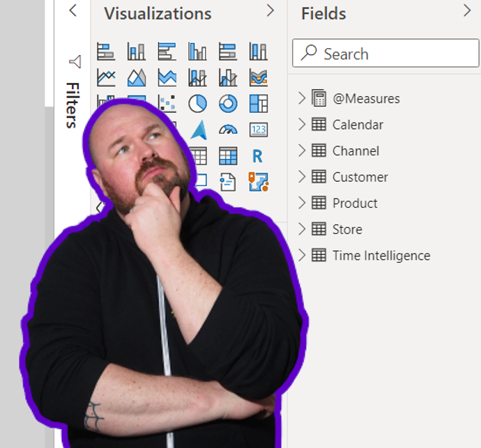
Task: Click the calculator icon beside @Measures
Action: click(x=319, y=98)
